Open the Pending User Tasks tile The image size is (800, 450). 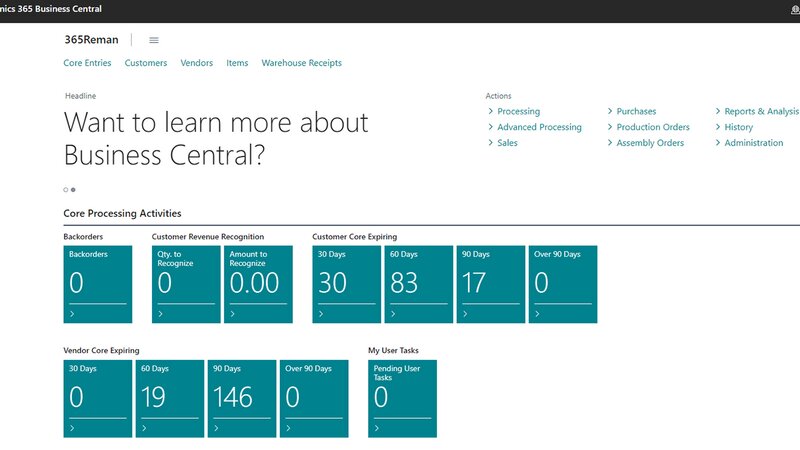pos(402,398)
